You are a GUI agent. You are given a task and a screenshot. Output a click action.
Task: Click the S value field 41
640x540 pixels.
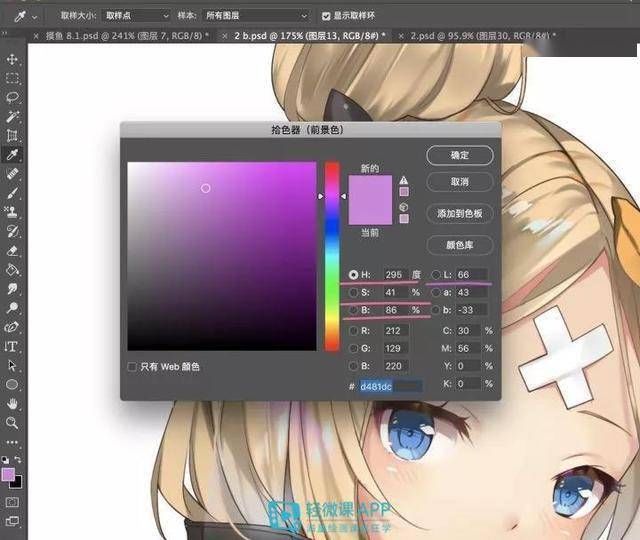pyautogui.click(x=396, y=292)
